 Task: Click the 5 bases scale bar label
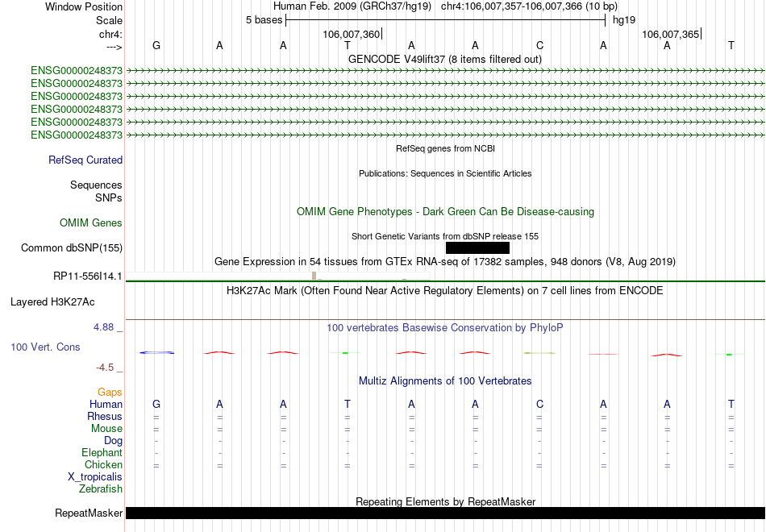tap(264, 20)
